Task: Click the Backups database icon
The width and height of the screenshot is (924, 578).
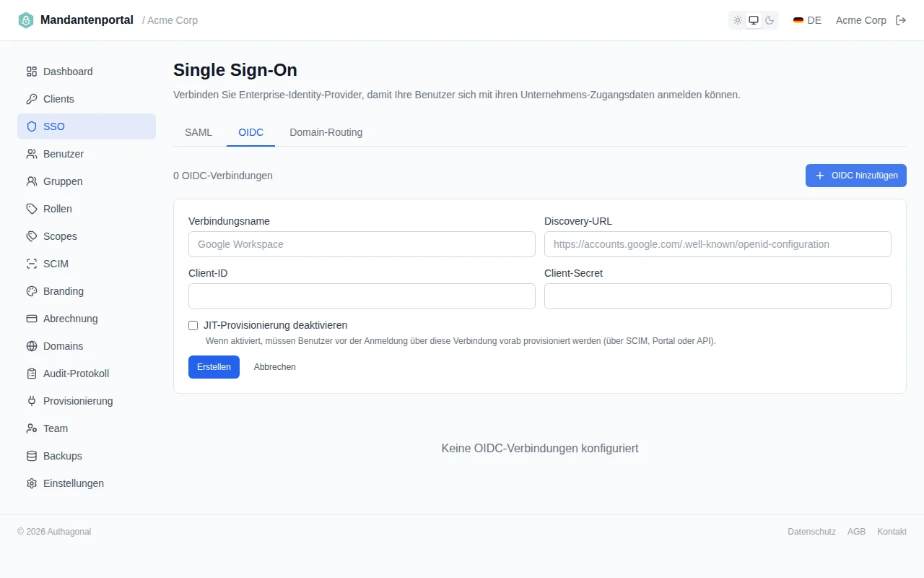Action: click(32, 456)
